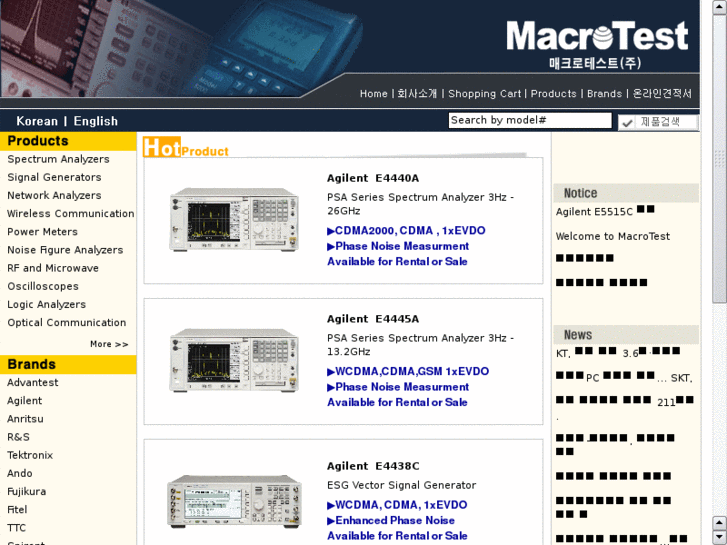Viewport: 727px width, 545px height.
Task: Open the Anritsu brand page
Action: [x=25, y=419]
